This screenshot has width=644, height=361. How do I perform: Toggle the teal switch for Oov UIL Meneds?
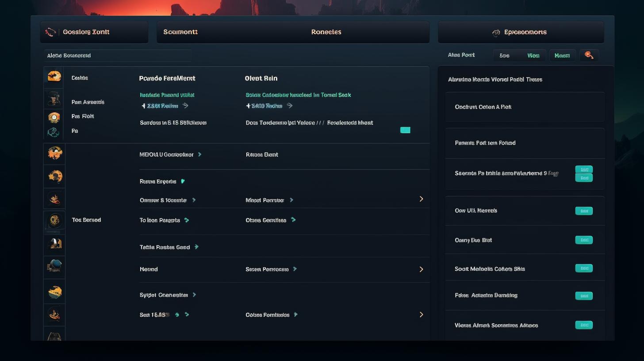pos(583,211)
